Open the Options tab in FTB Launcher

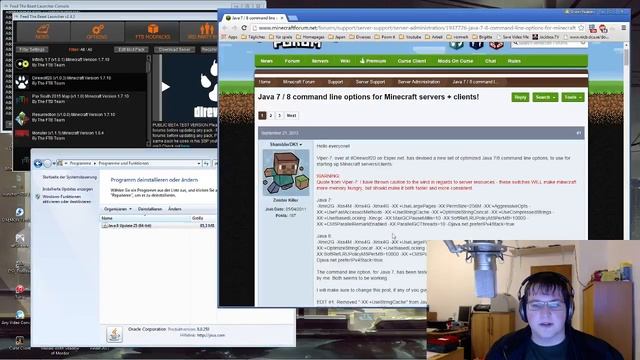tap(97, 31)
